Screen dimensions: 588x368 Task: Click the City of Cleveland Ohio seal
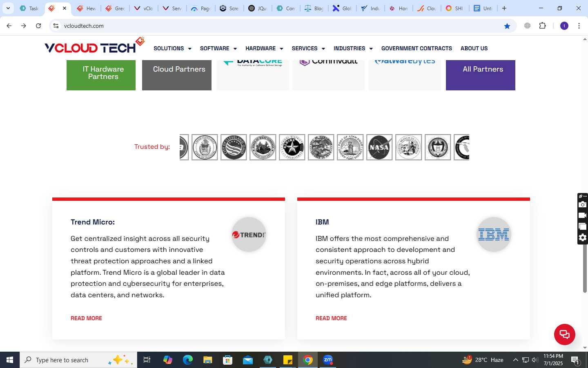[234, 147]
